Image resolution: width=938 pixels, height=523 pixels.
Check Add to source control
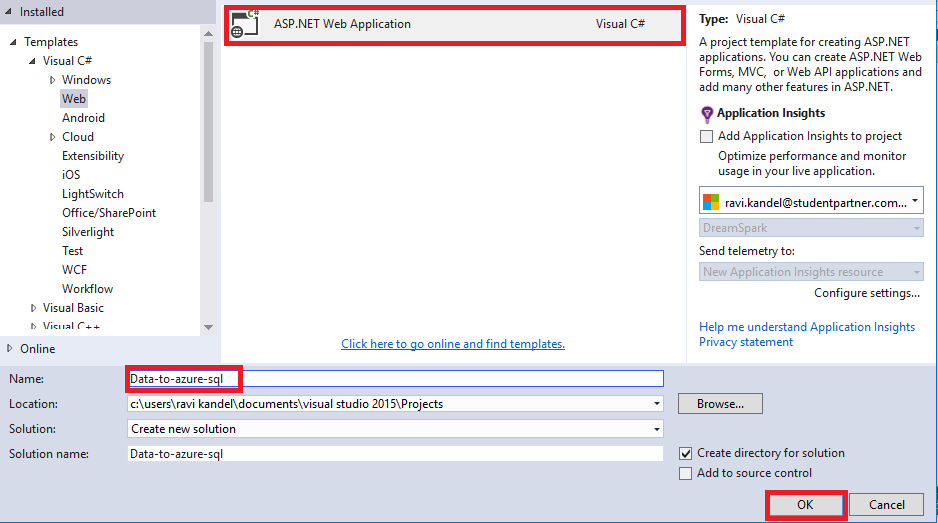[686, 473]
